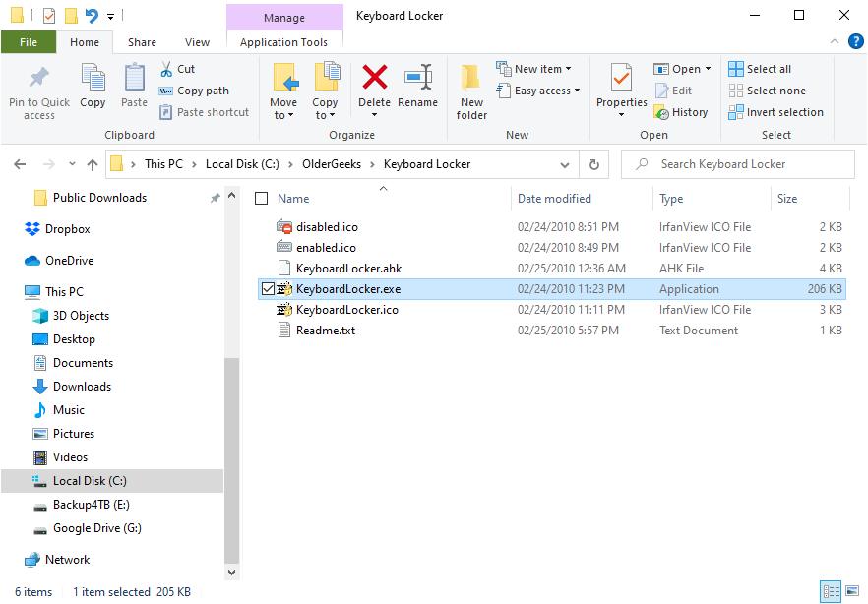Click the Paste clipboard icon
The width and height of the screenshot is (868, 604).
tap(134, 77)
